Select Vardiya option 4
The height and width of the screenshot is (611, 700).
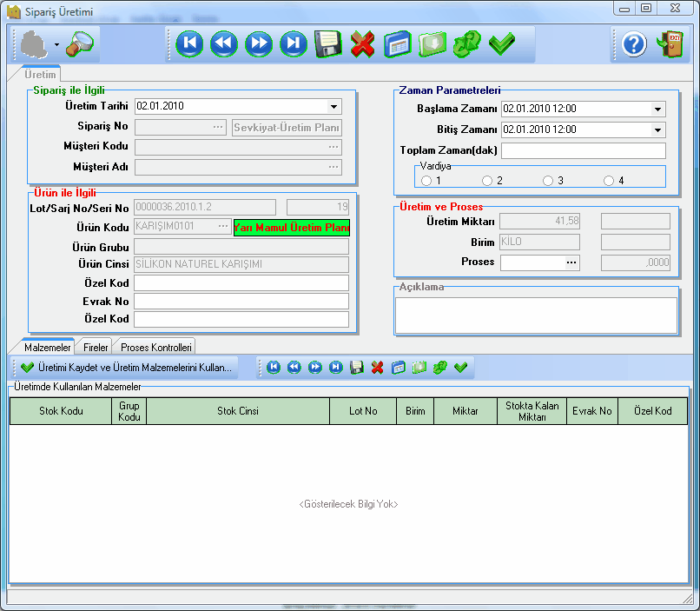tap(609, 181)
